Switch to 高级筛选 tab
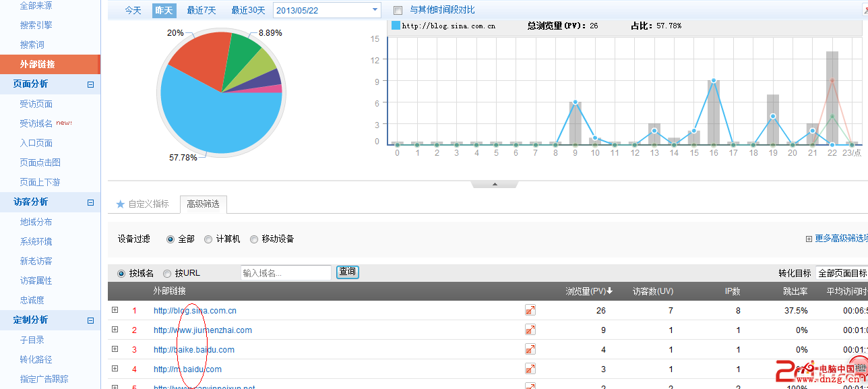 [203, 204]
